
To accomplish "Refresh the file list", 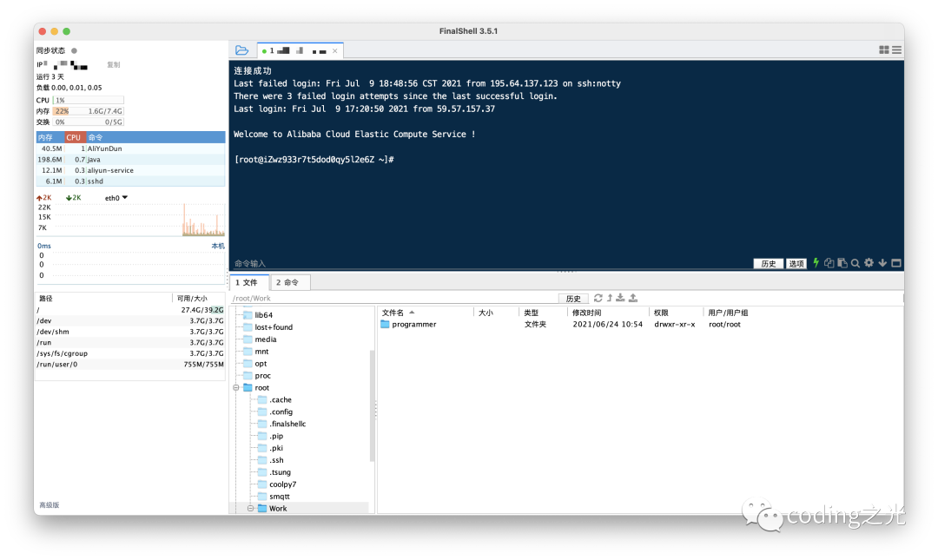I will coord(598,298).
